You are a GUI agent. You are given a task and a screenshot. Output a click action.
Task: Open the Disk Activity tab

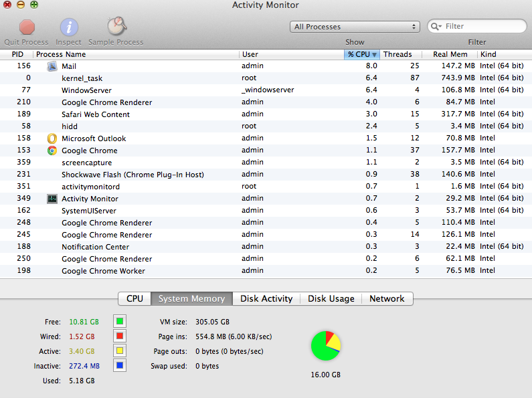[x=266, y=299]
